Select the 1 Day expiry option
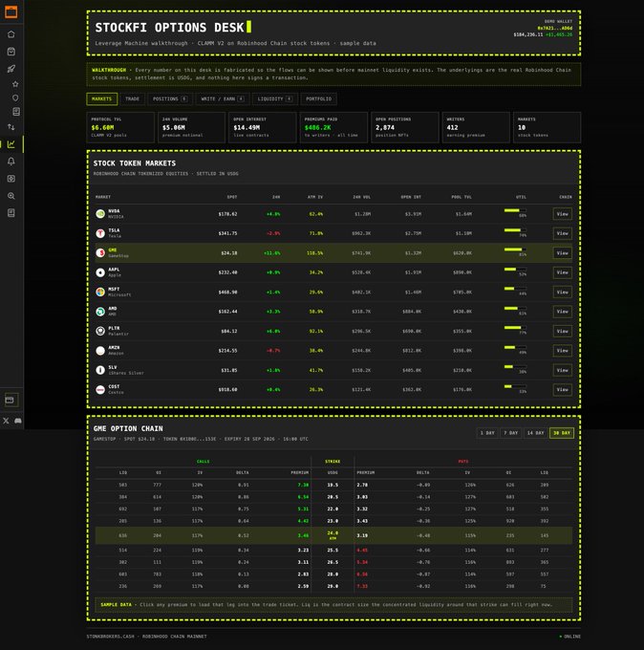Image resolution: width=644 pixels, height=650 pixels. pos(487,433)
